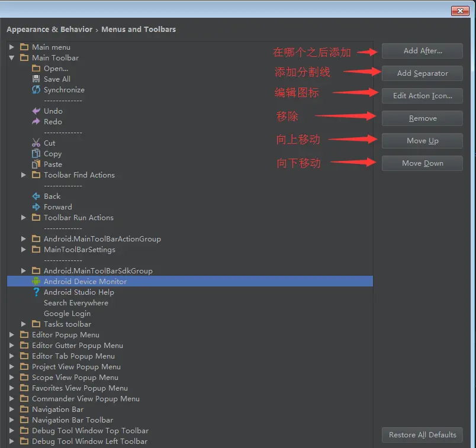The height and width of the screenshot is (448, 476).
Task: Expand the Toolbar Find Actions node
Action: pyautogui.click(x=23, y=175)
